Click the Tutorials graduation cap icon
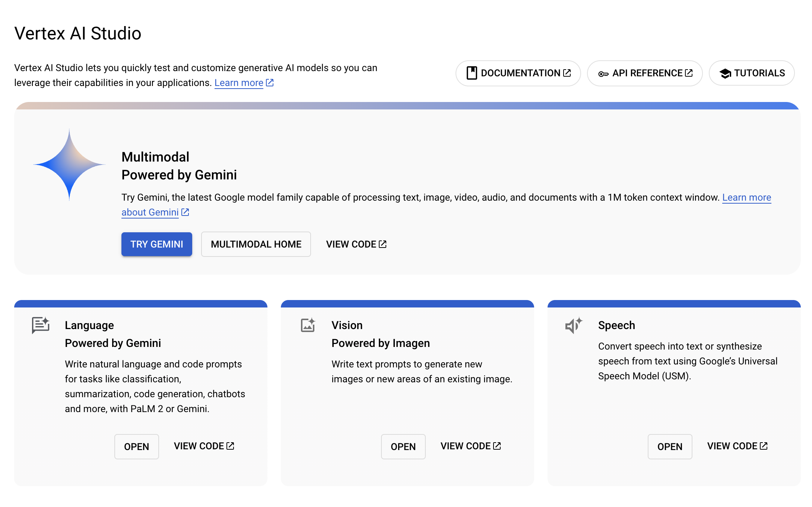812x507 pixels. 725,73
